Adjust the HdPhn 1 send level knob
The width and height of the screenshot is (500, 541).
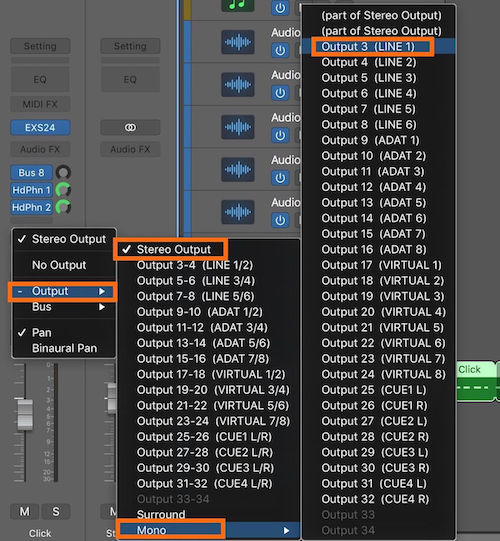[x=63, y=190]
